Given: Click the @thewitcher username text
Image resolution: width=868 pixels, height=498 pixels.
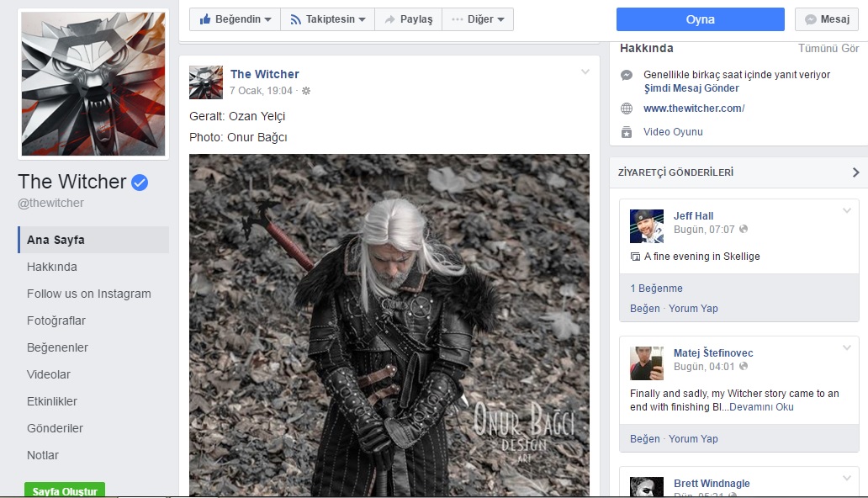Looking at the screenshot, I should tap(51, 204).
